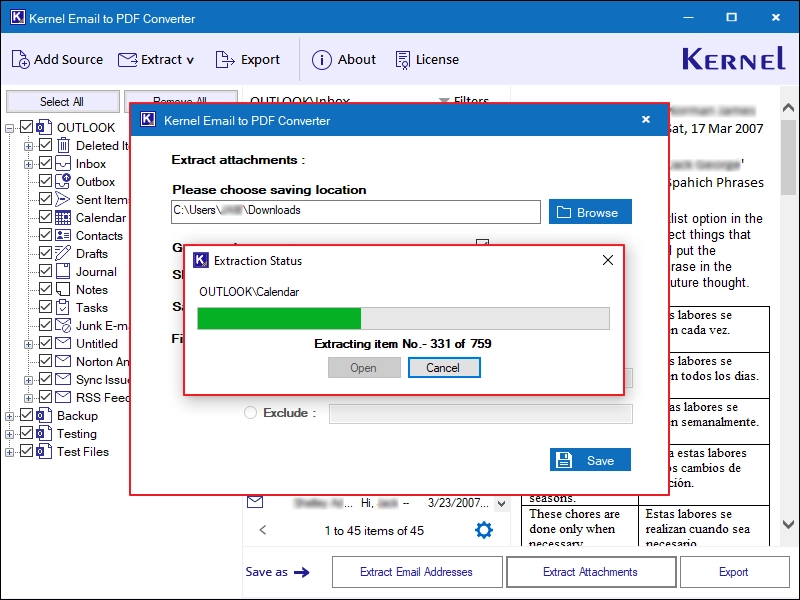Uncheck the Outbox checkbox
Image resolution: width=800 pixels, height=600 pixels.
point(45,181)
